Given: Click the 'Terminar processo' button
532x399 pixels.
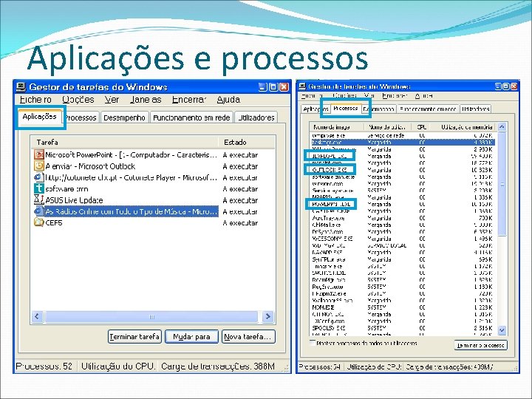Looking at the screenshot, I should click(x=480, y=345).
